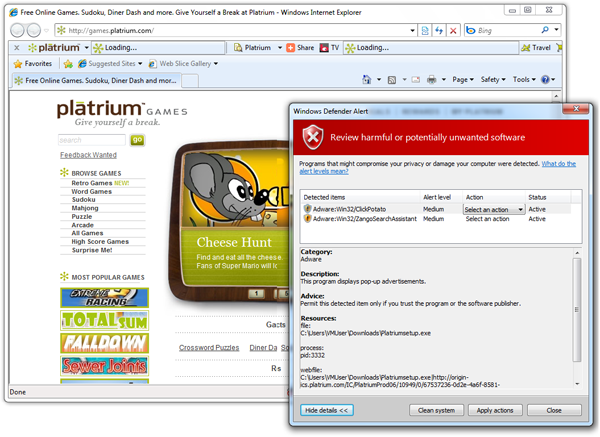This screenshot has height=437, width=600.
Task: Select the Free Online Games browser tab
Action: [95, 81]
